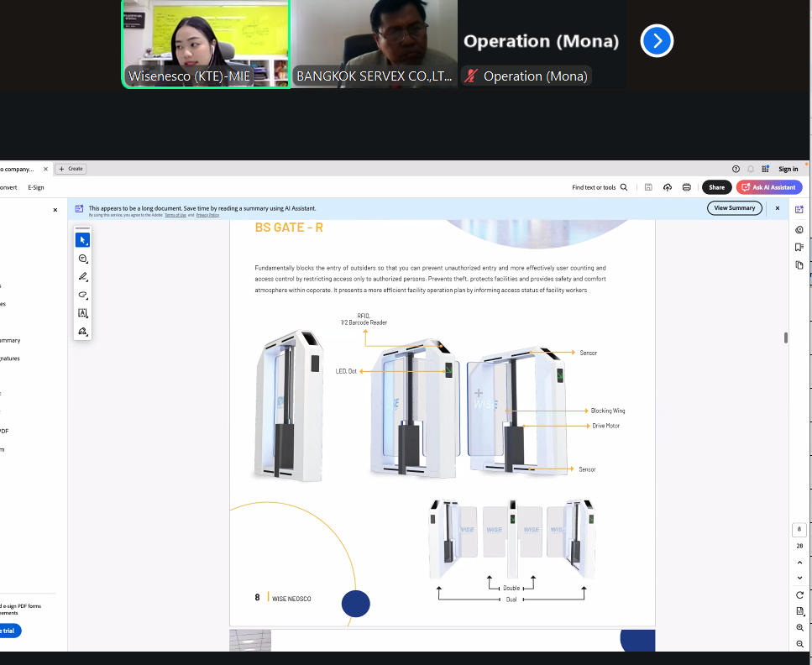Click the Create new tab button

(x=71, y=169)
